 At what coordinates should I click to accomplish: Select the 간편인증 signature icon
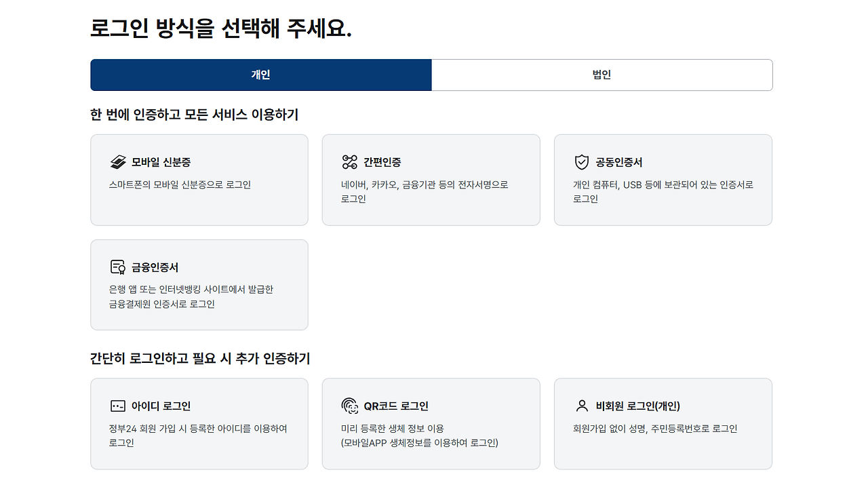coord(349,161)
